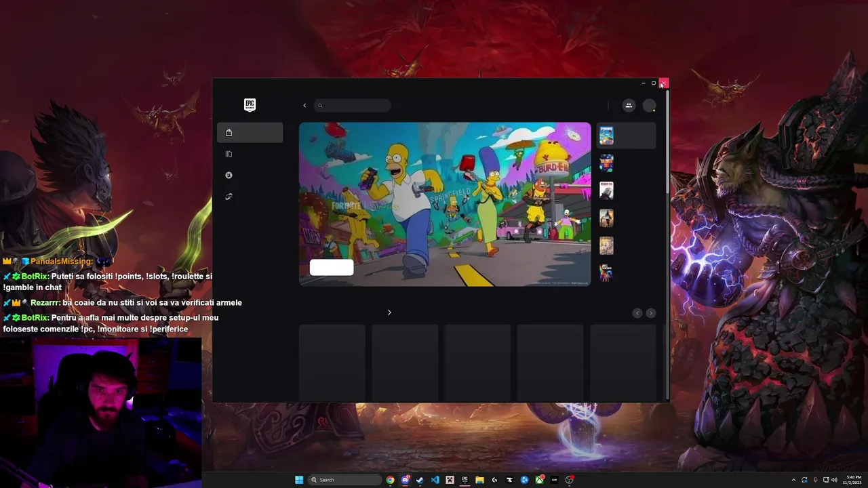Open Steam from the taskbar

point(420,480)
